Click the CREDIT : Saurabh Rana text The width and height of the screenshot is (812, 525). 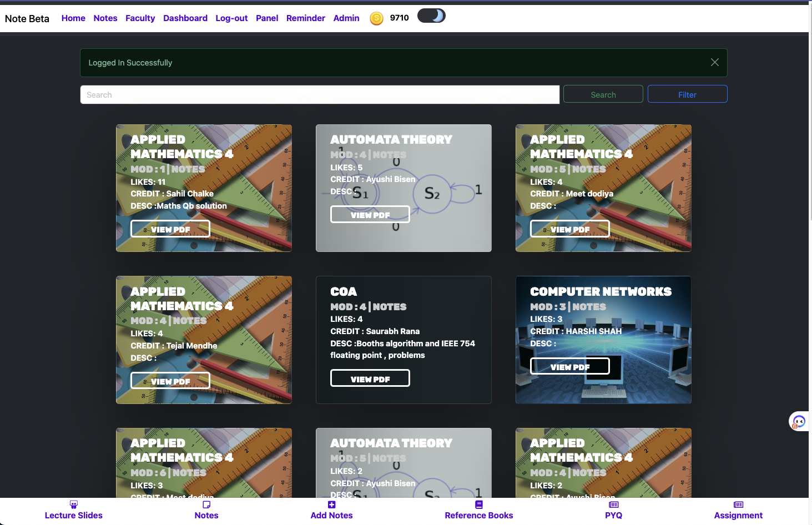coord(375,331)
